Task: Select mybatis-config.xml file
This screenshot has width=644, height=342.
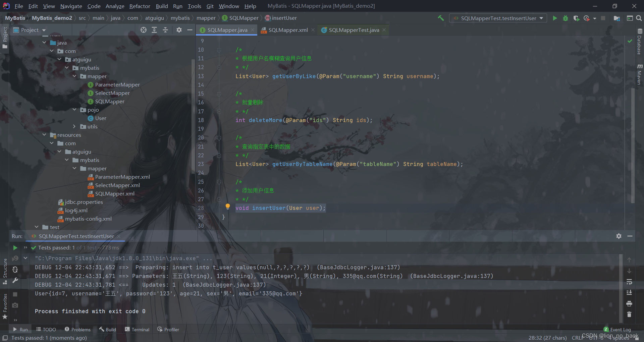Action: [88, 219]
